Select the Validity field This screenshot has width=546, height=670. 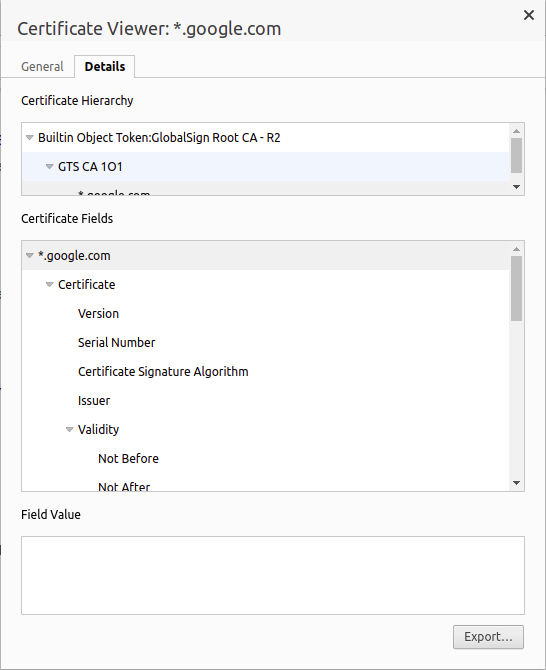pos(266,429)
